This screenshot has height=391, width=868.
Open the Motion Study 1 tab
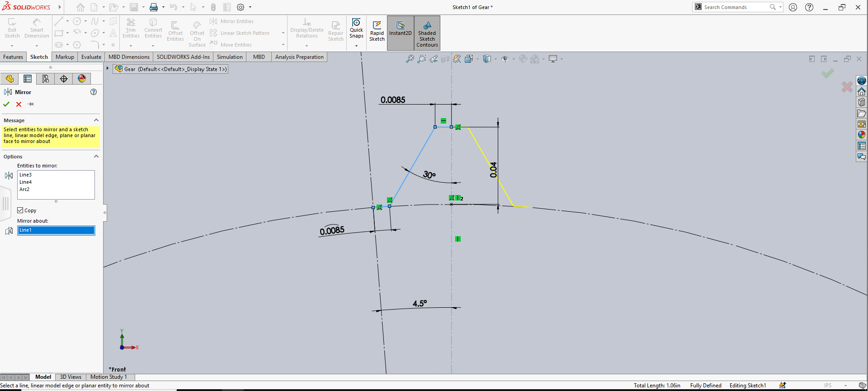tap(108, 377)
